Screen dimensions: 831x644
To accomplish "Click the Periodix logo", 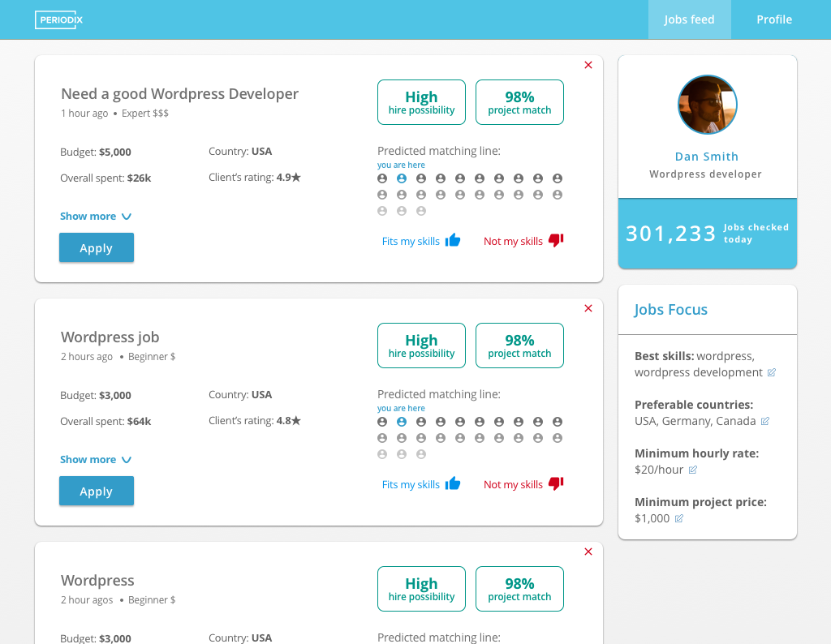I will coord(59,19).
